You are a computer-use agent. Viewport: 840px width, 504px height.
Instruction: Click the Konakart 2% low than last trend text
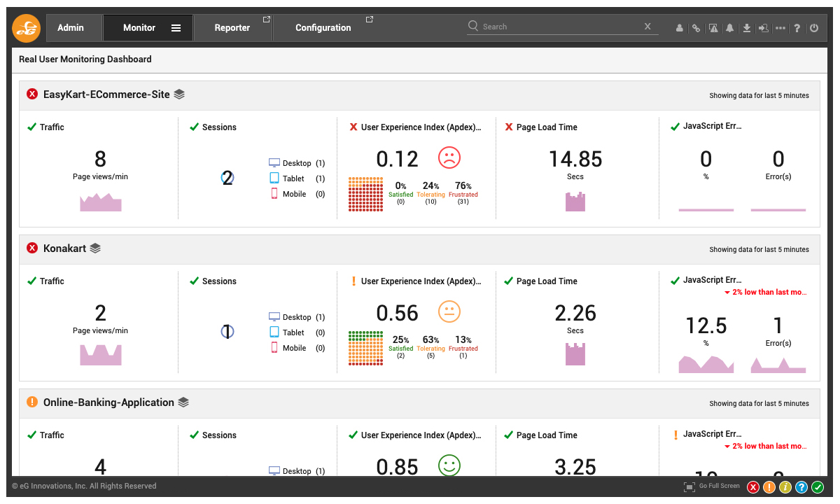766,292
